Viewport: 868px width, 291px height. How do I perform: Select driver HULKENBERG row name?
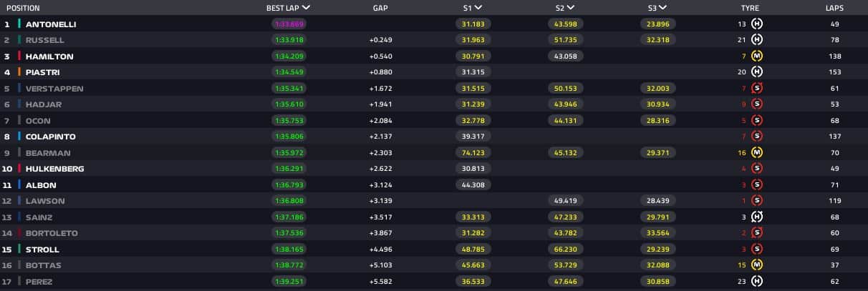(x=55, y=169)
